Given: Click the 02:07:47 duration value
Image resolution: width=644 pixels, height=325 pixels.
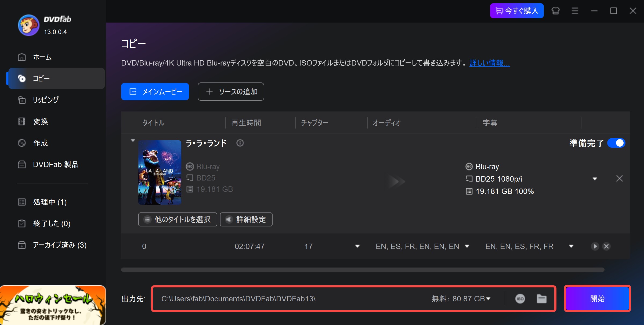Looking at the screenshot, I should pos(249,246).
